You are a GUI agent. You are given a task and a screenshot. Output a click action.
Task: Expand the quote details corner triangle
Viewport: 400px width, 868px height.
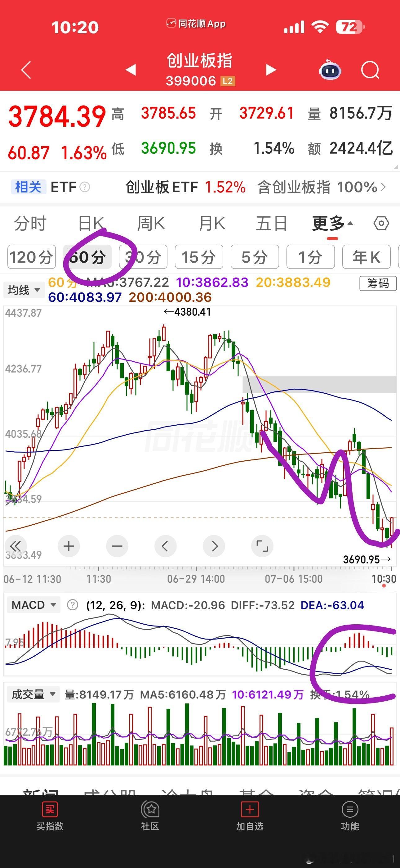395,167
